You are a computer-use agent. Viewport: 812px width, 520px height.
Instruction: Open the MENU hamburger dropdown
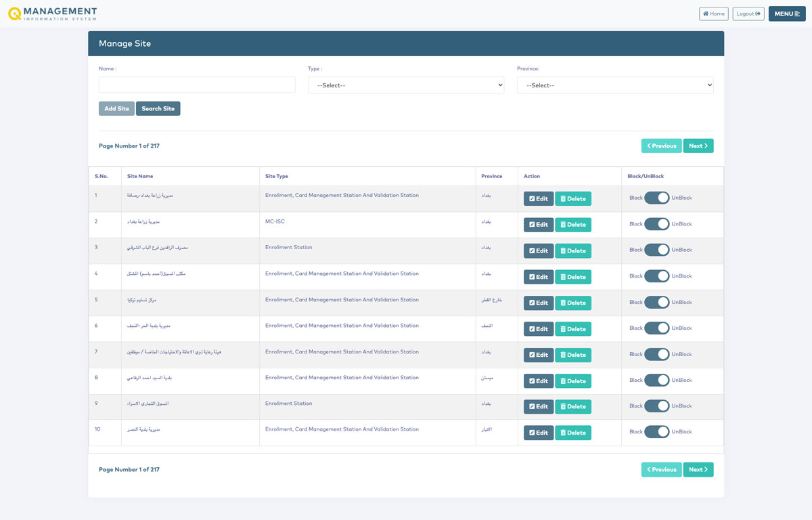click(786, 14)
